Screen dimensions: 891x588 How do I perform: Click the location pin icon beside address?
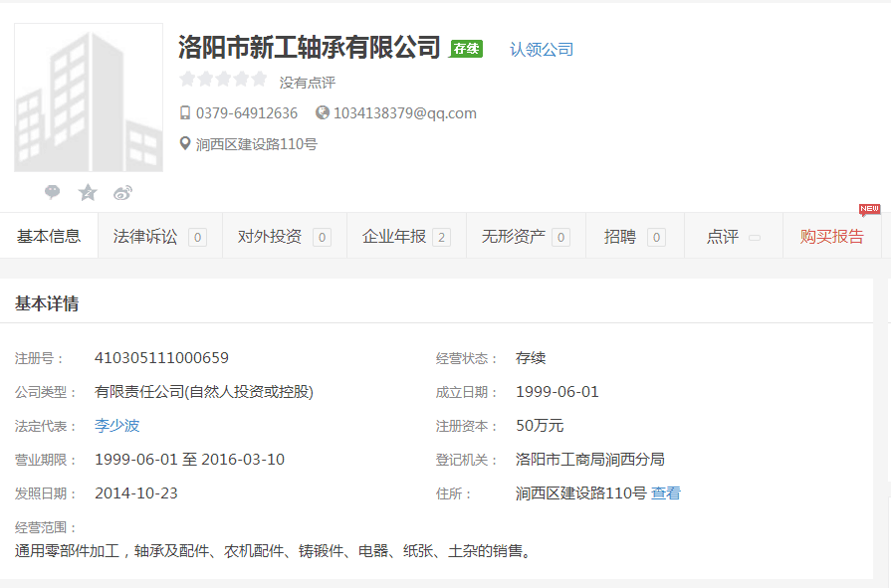pos(185,143)
